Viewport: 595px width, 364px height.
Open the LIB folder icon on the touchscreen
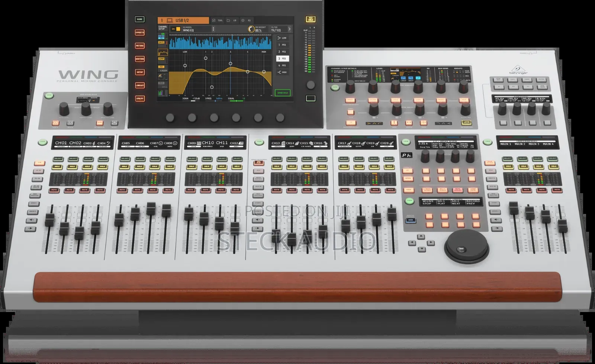tap(228, 20)
